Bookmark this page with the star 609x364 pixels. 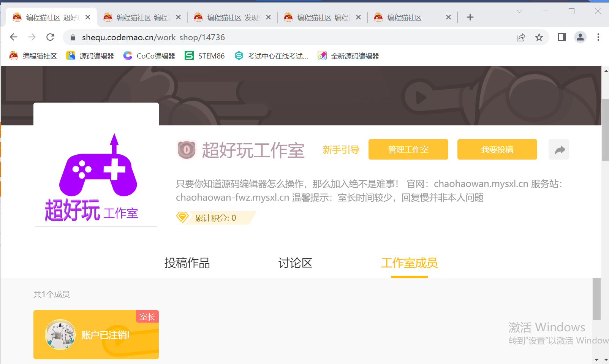pyautogui.click(x=539, y=37)
